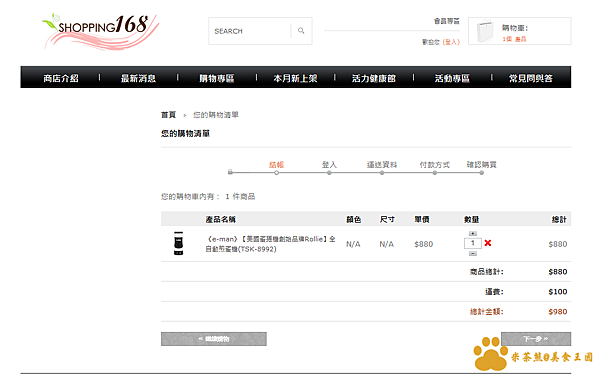600x380 pixels.
Task: Open 本月新上架 menu item
Action: (x=295, y=78)
